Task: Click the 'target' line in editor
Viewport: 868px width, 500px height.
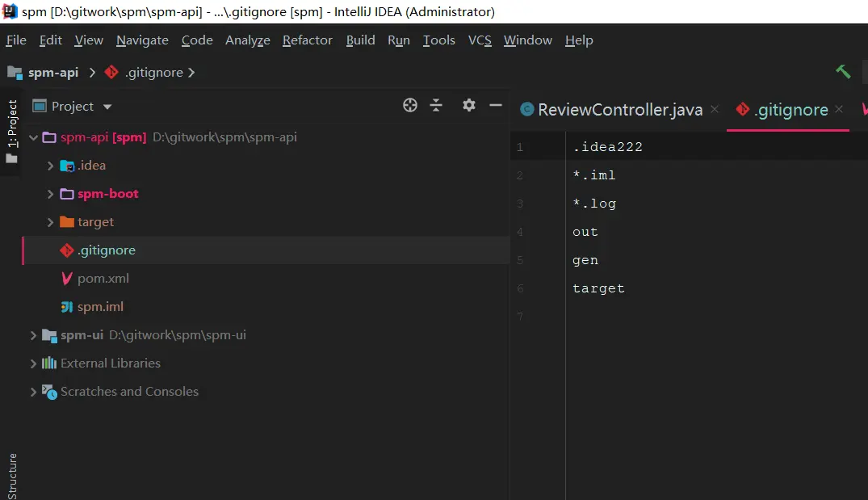Action: (598, 288)
